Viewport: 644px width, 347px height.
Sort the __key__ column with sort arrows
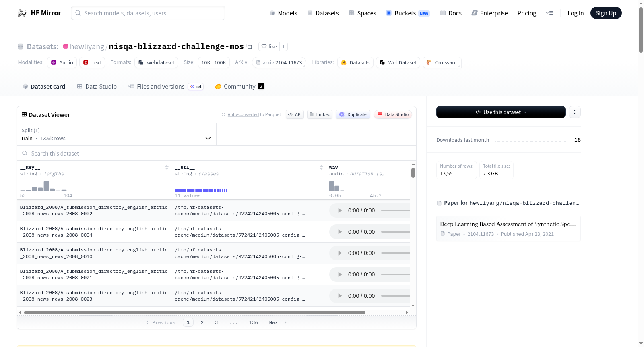(167, 167)
